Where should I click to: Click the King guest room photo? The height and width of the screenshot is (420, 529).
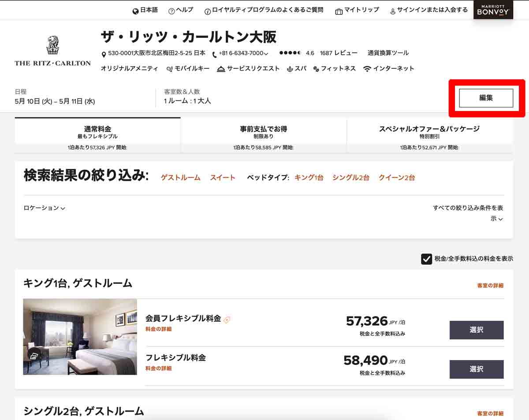point(80,337)
